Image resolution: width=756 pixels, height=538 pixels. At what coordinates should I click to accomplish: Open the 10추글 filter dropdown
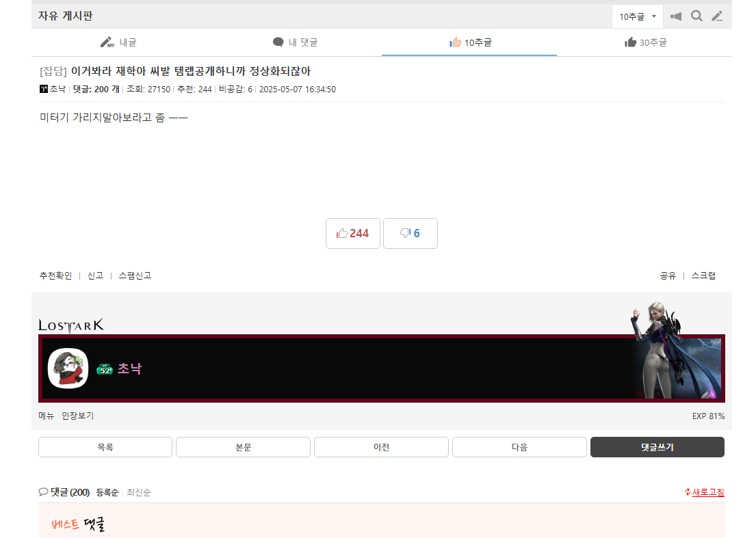[x=637, y=16]
